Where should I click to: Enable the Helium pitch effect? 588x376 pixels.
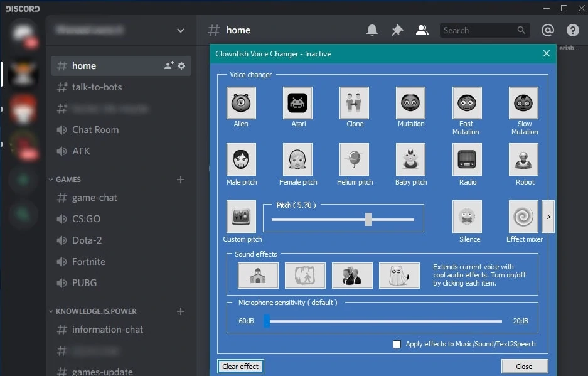click(354, 159)
